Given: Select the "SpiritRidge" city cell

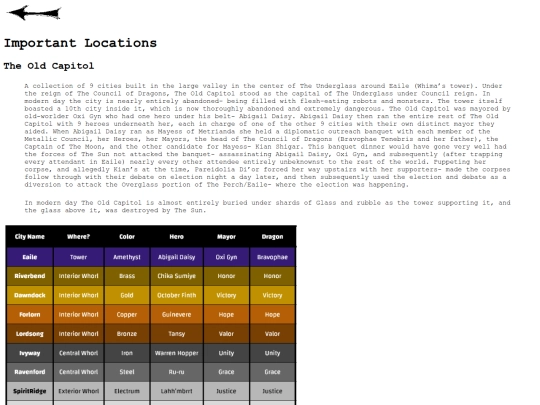Looking at the screenshot, I should coord(30,391).
